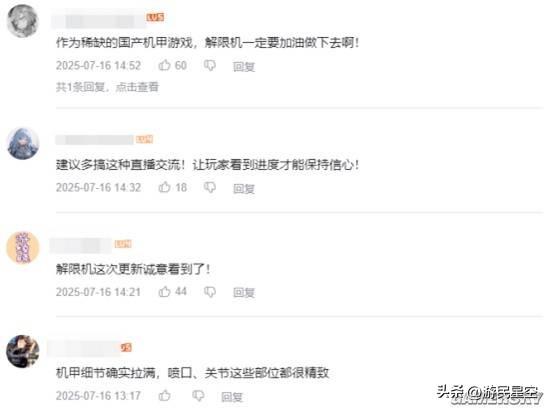Reply to the 机甲细节 comment

click(232, 397)
